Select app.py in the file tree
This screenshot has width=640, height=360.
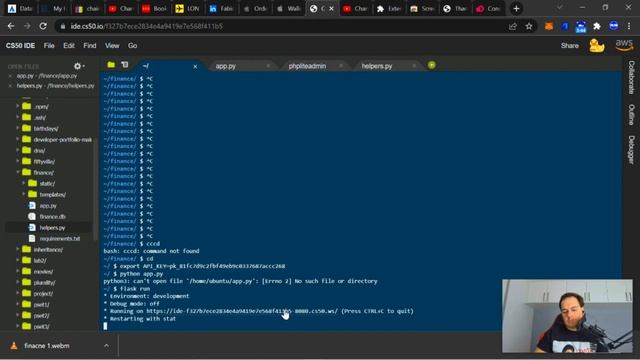pyautogui.click(x=48, y=206)
